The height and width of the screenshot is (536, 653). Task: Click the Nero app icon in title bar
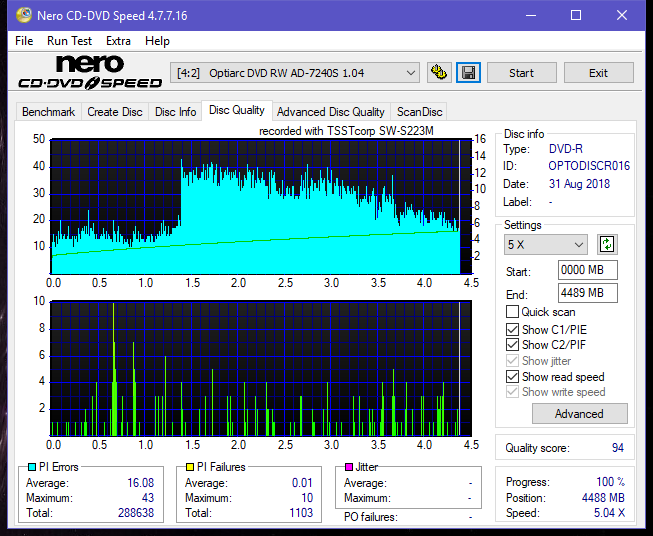coord(24,15)
